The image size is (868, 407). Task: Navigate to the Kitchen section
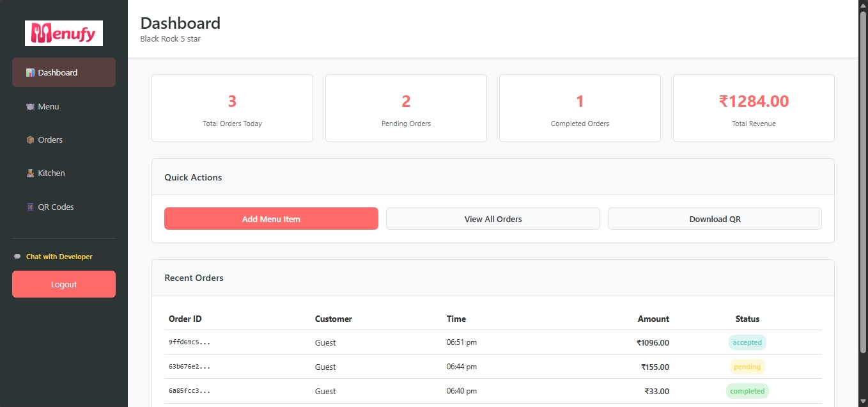[x=51, y=173]
